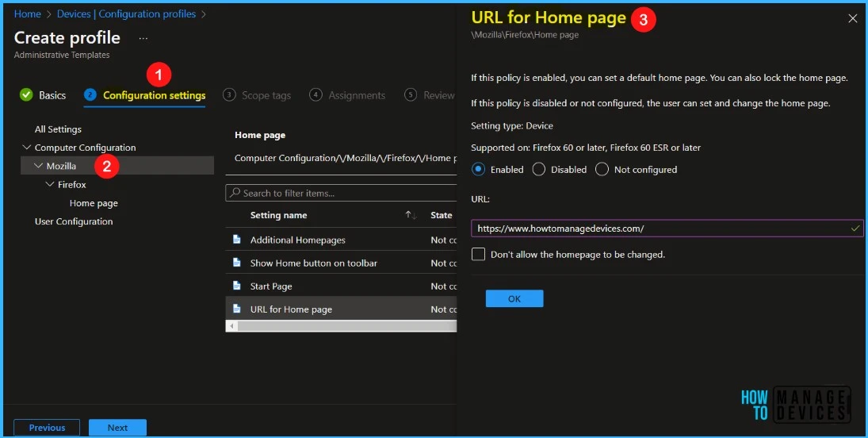Click the Previous button

tap(47, 428)
